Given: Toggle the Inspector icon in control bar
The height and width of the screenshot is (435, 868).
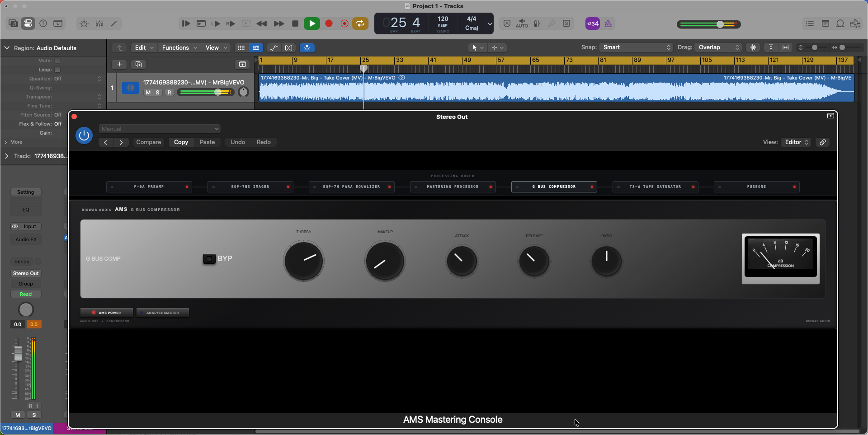Looking at the screenshot, I should [x=28, y=23].
